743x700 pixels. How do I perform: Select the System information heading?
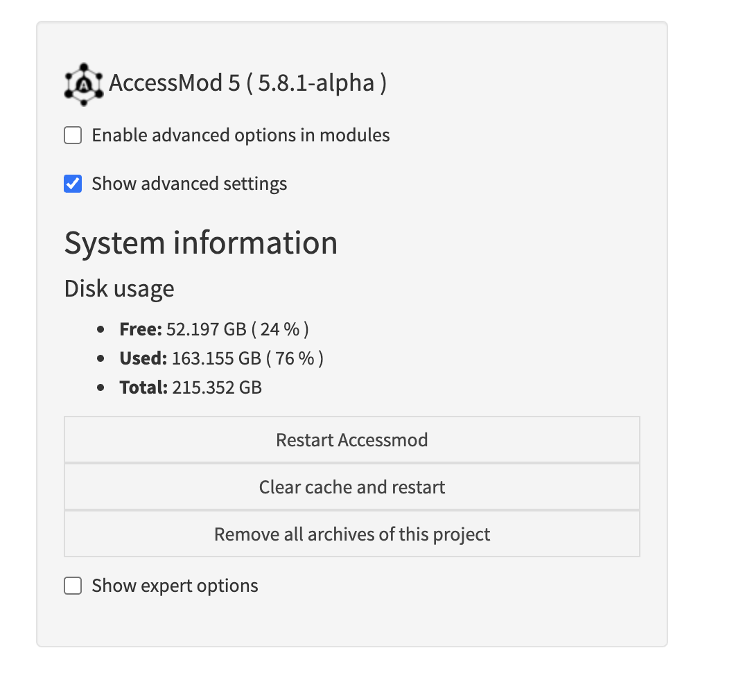[201, 243]
